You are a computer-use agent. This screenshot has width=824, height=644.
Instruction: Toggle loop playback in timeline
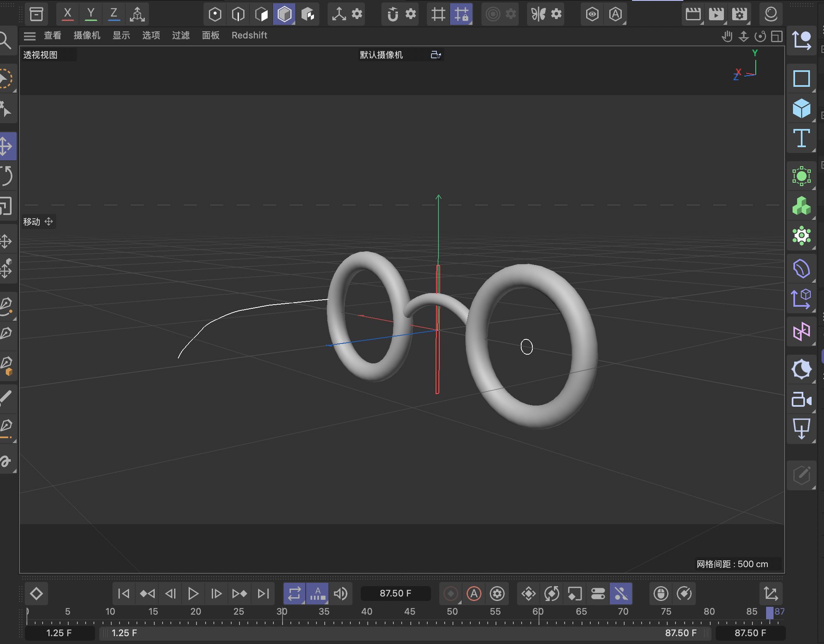click(294, 594)
